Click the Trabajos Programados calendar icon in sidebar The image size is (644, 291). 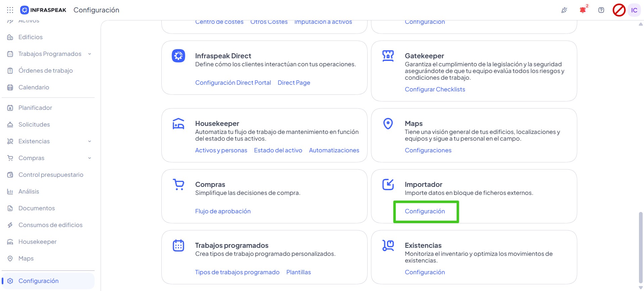[x=10, y=54]
